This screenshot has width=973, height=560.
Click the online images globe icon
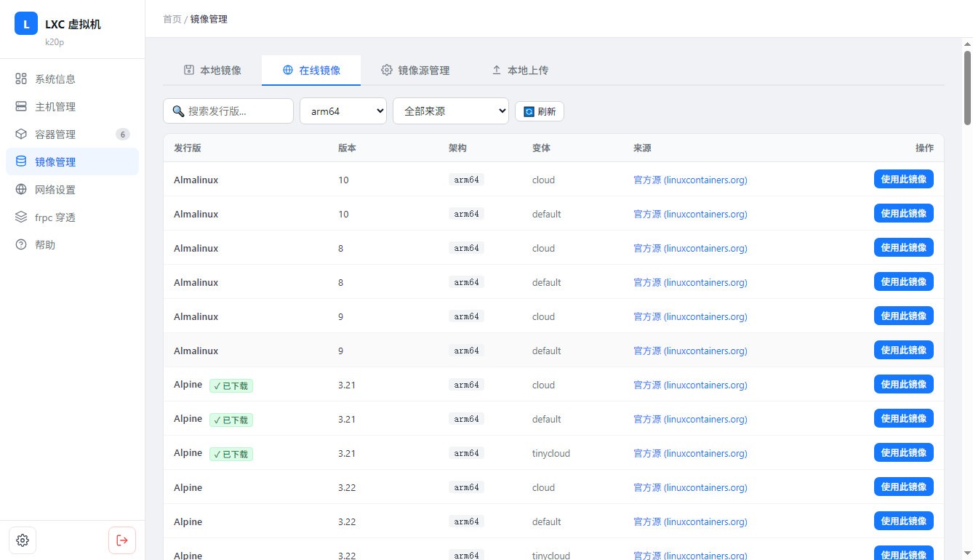click(288, 70)
